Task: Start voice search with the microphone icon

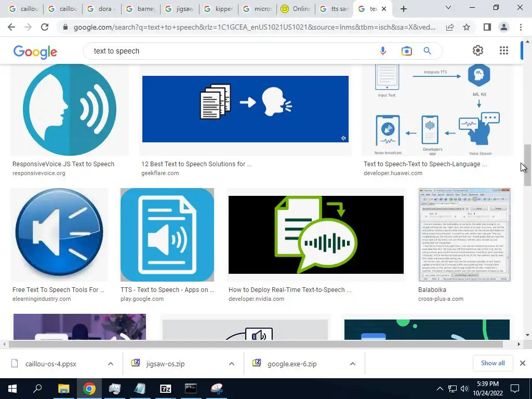Action: coord(383,51)
